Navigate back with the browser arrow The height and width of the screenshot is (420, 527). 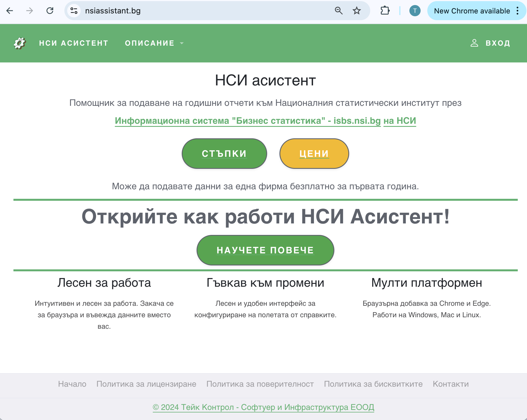coord(10,11)
